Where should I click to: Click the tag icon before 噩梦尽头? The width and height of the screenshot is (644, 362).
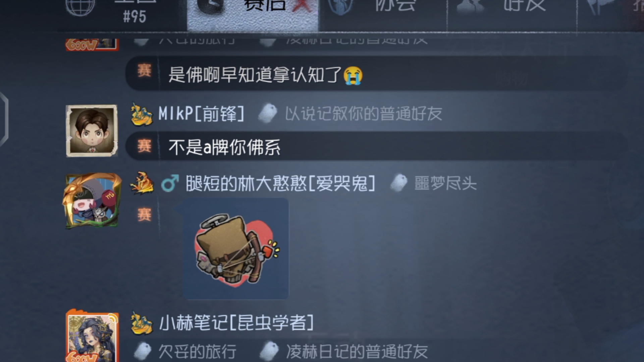click(399, 183)
